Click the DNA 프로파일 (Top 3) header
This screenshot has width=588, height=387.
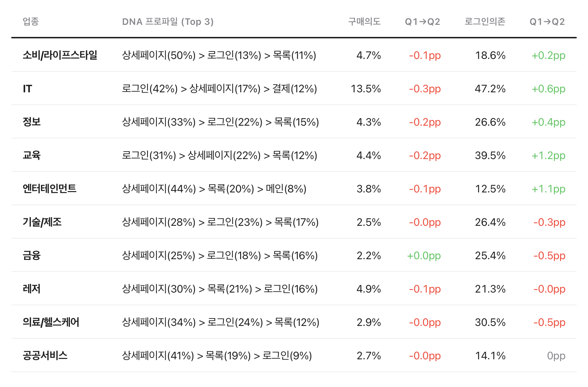[x=168, y=22]
